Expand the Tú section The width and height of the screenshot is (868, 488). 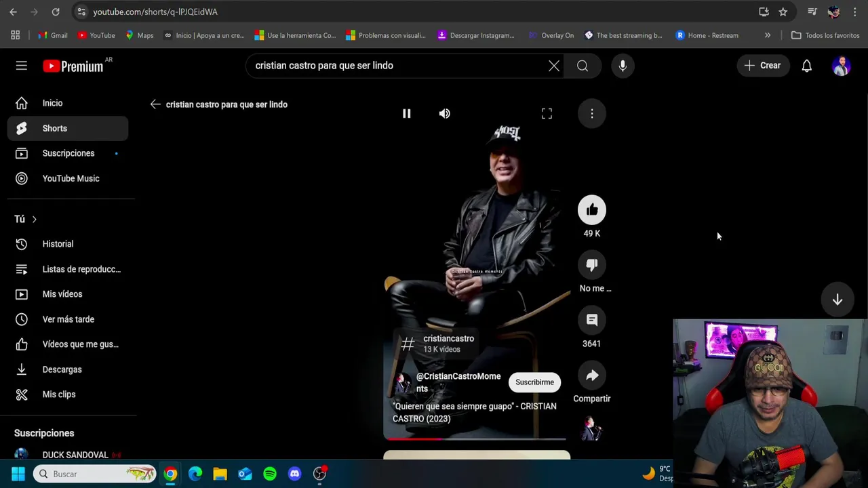26,219
